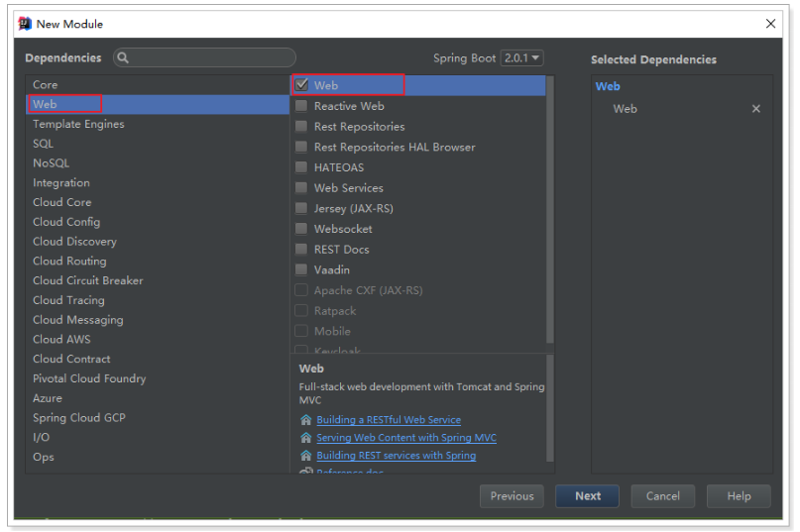Tick the REST Docs checkbox
Screen dimensions: 800x532
pos(301,249)
